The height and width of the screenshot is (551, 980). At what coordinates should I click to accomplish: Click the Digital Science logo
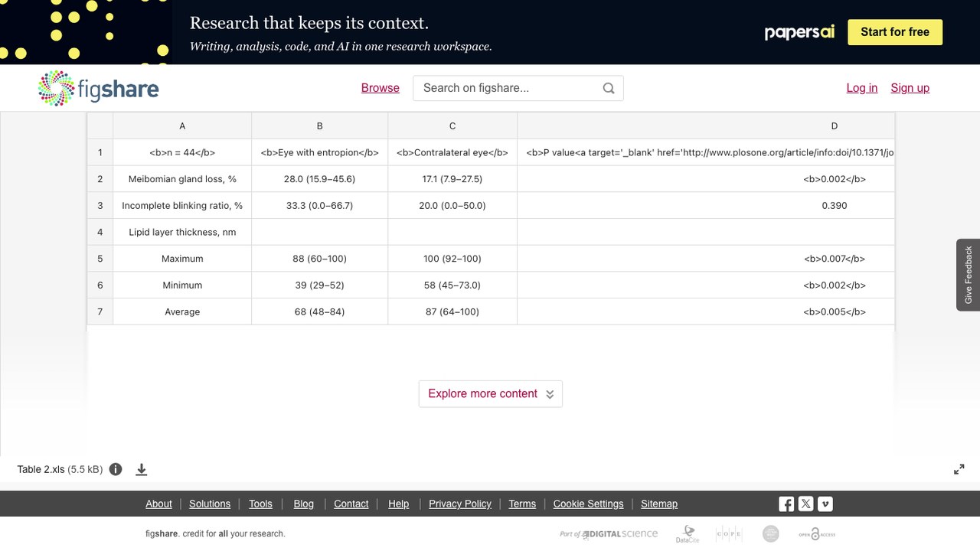pyautogui.click(x=609, y=534)
